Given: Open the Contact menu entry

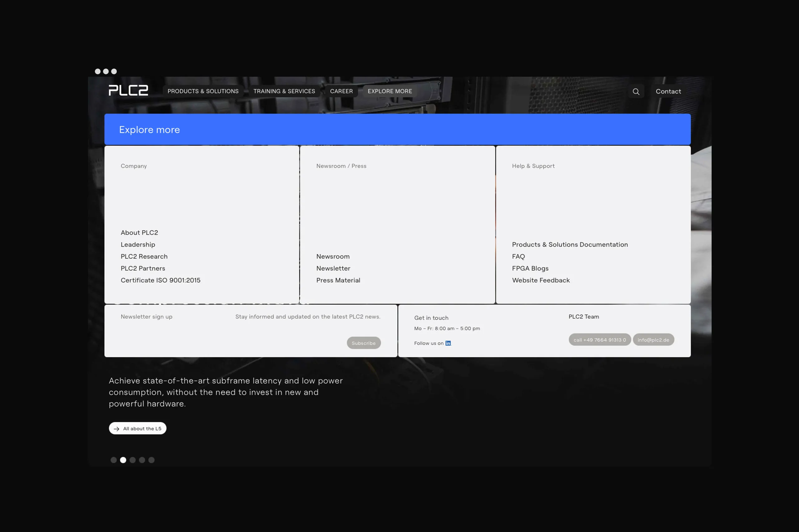Looking at the screenshot, I should tap(668, 91).
